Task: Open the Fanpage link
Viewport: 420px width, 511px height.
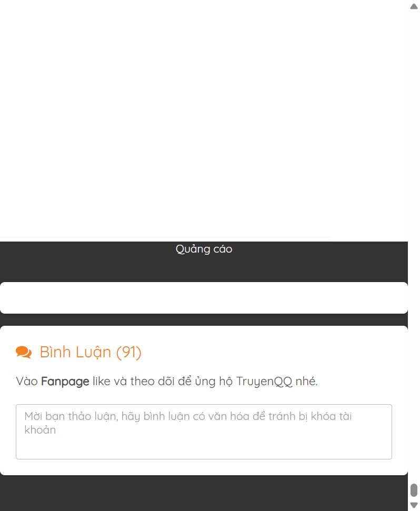Action: (x=65, y=382)
